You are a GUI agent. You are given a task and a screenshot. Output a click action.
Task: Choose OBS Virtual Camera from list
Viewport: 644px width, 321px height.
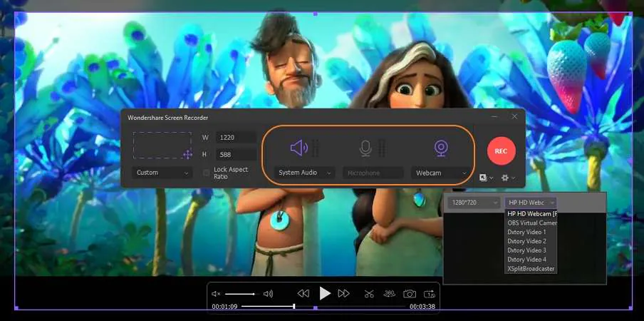click(x=531, y=223)
